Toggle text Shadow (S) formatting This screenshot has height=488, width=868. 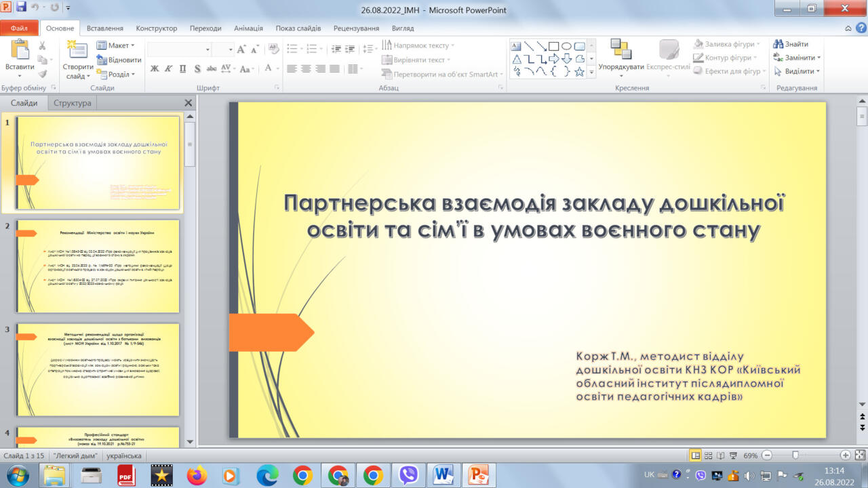pos(197,68)
